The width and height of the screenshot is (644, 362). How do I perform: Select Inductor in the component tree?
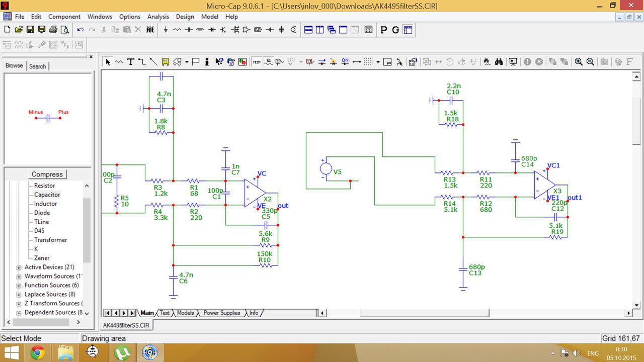45,204
